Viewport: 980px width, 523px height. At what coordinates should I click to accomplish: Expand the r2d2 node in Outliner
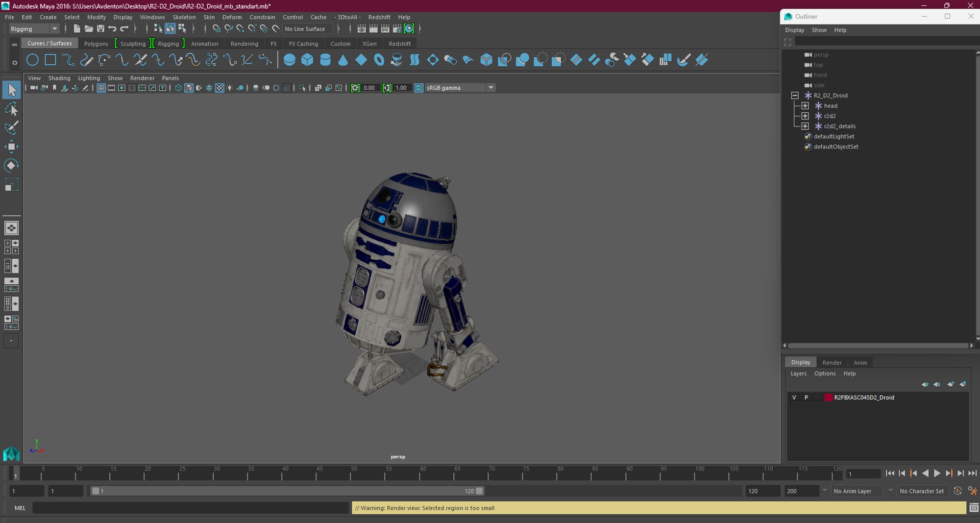coord(805,116)
